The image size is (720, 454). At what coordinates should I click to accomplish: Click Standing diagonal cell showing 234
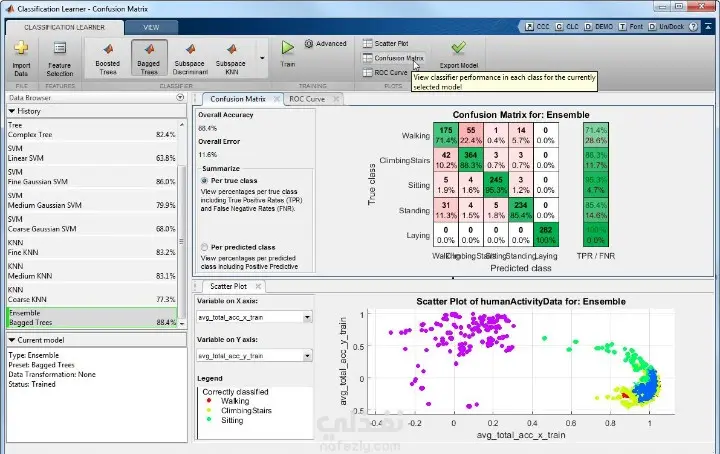pyautogui.click(x=521, y=210)
